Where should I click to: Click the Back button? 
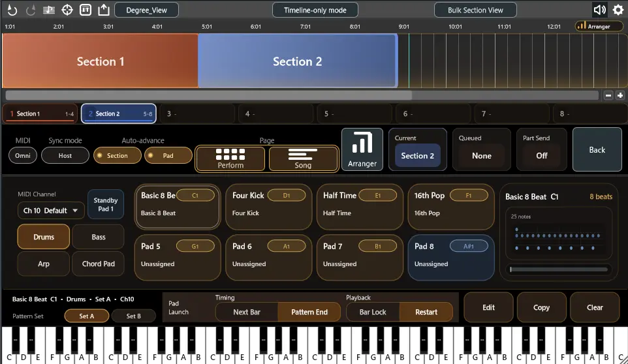coord(597,149)
